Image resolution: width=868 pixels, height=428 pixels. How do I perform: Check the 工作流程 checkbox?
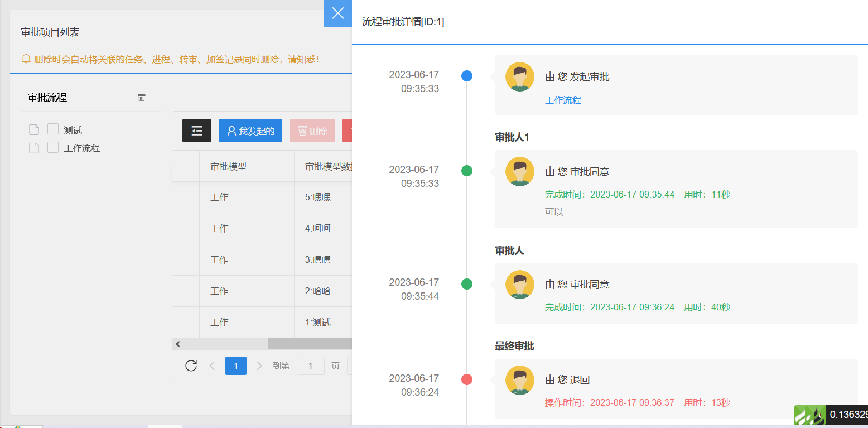[x=53, y=147]
